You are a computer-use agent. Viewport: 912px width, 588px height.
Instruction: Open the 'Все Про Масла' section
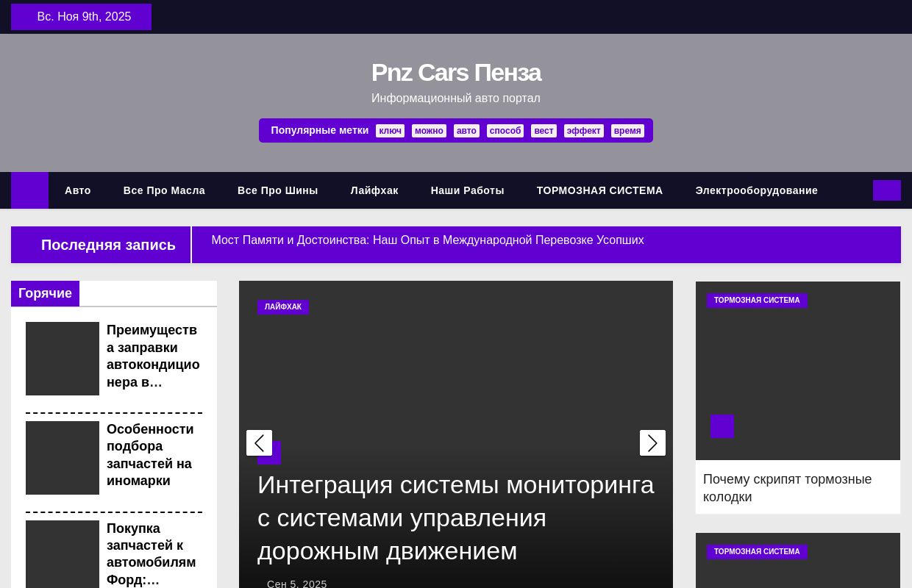tap(164, 190)
